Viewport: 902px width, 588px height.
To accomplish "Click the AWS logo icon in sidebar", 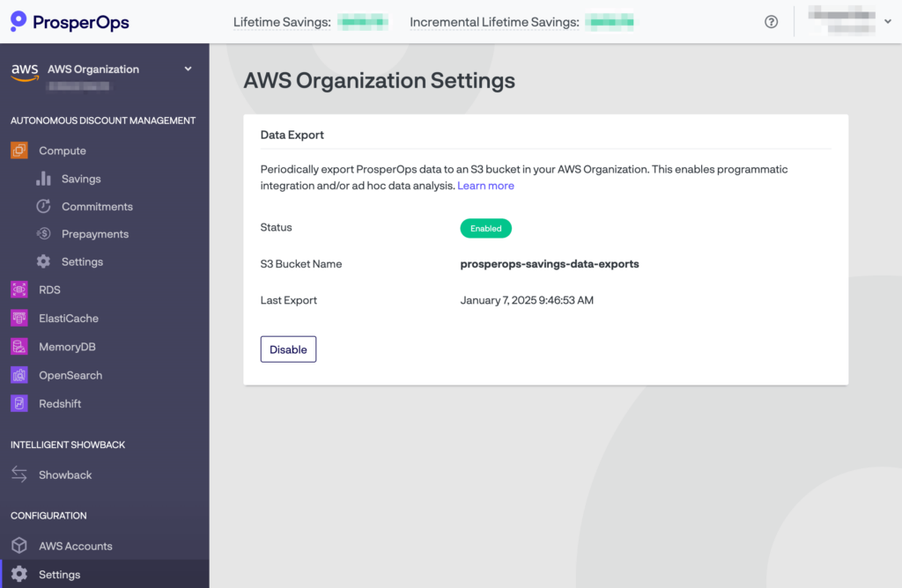I will pyautogui.click(x=25, y=72).
